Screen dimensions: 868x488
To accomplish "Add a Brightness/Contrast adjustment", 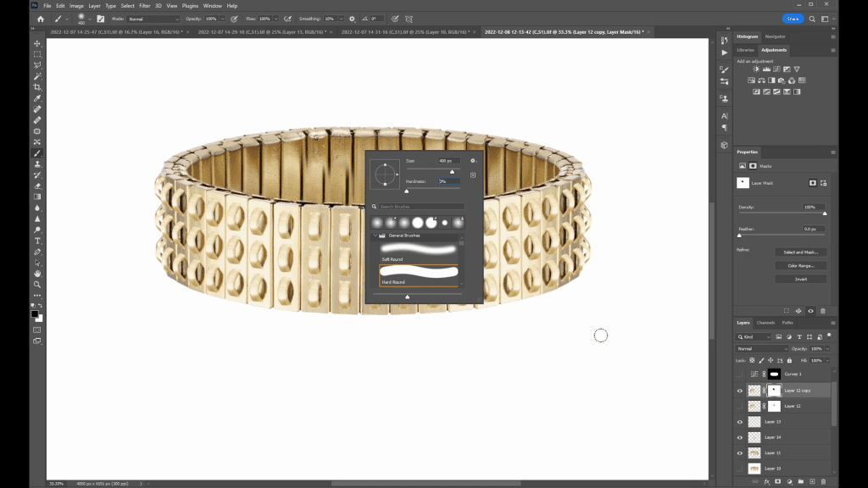I will [756, 69].
